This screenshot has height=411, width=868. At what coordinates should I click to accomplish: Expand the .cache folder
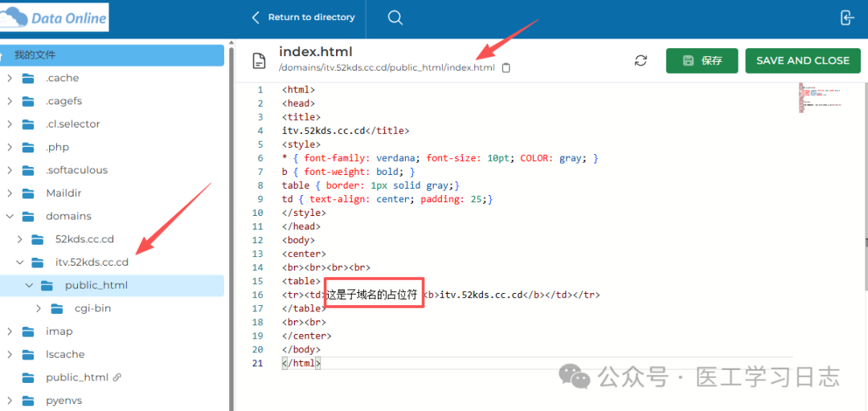click(x=10, y=79)
